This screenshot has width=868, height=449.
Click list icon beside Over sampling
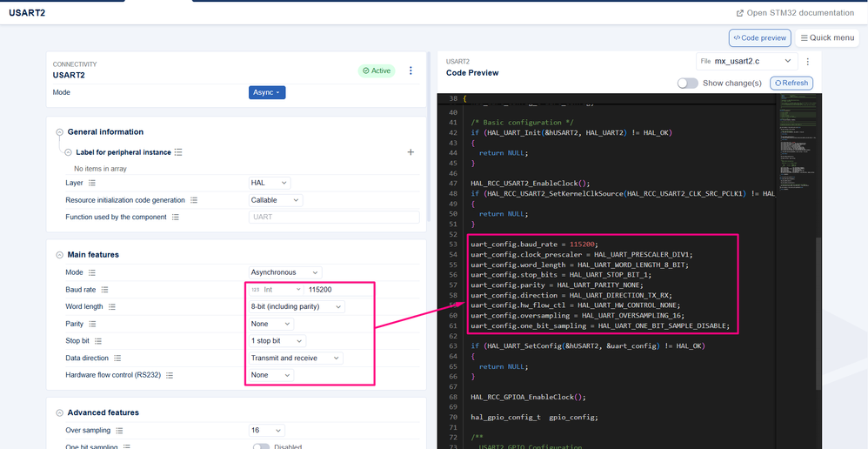(x=119, y=430)
